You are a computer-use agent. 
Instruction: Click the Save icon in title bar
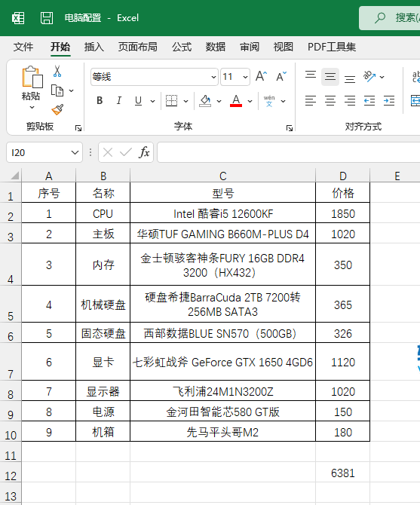(x=47, y=18)
